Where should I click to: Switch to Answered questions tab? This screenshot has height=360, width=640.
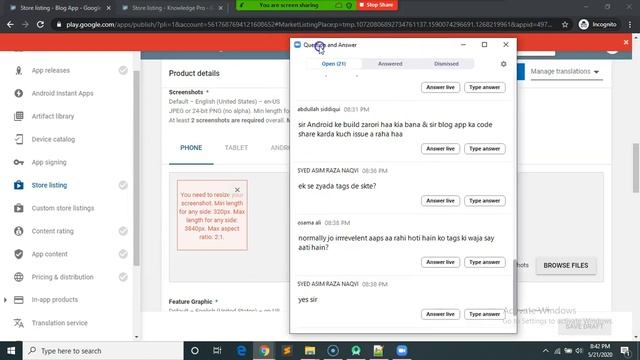[390, 64]
